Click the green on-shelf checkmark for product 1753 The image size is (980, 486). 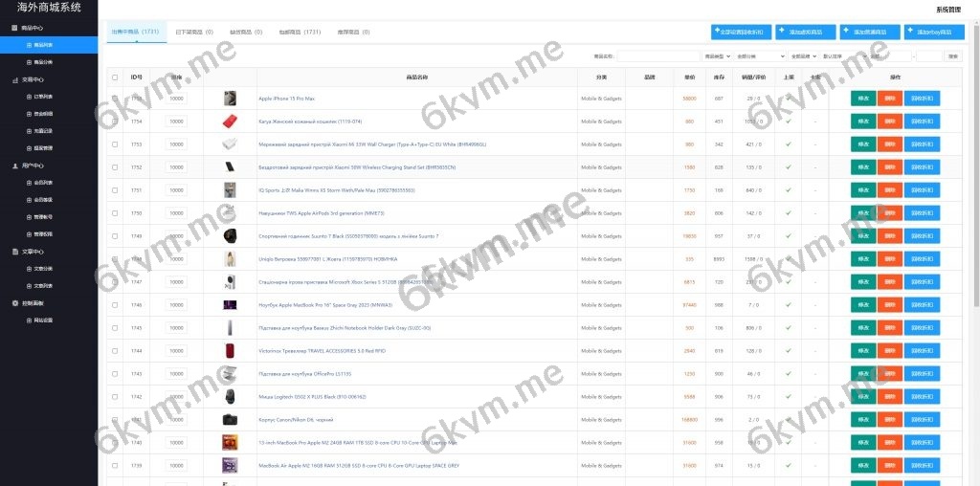789,144
